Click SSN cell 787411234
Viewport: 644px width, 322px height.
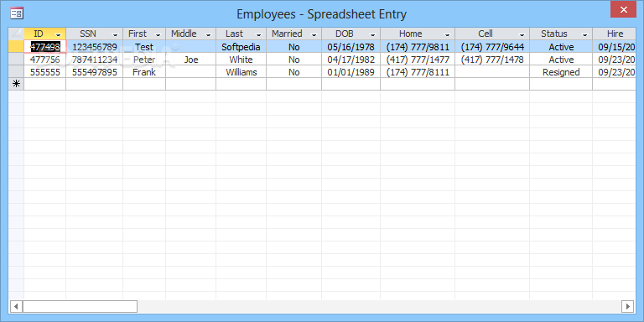[x=95, y=60]
